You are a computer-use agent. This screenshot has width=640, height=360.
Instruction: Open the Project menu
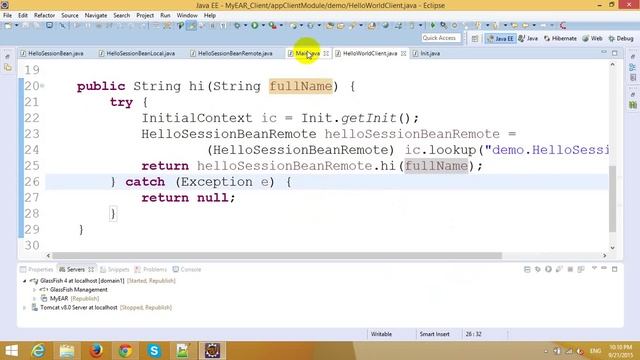pos(145,16)
